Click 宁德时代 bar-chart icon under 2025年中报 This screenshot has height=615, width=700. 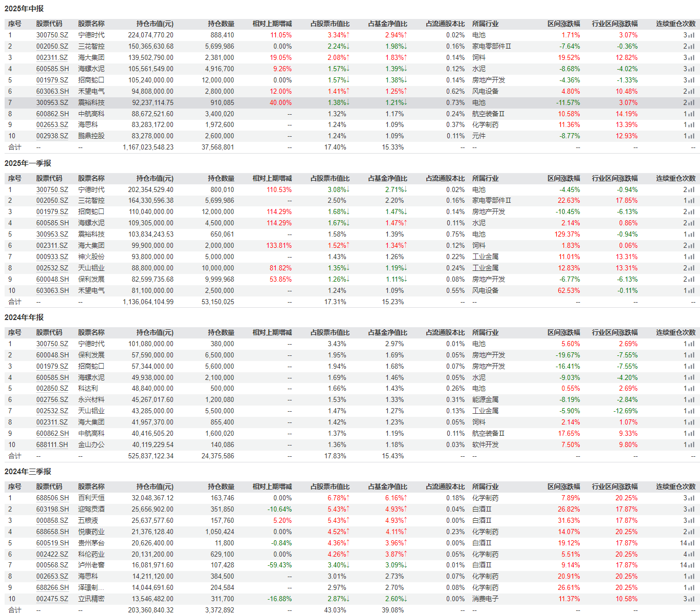[691, 35]
